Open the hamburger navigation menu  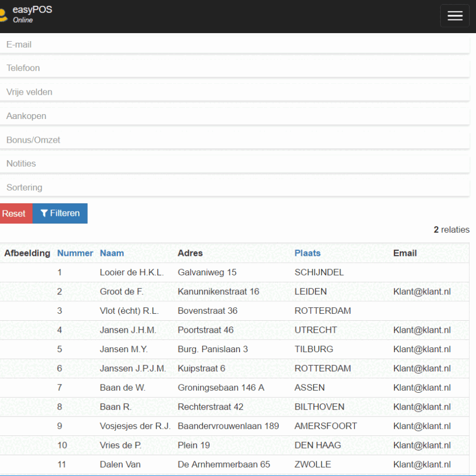point(455,16)
